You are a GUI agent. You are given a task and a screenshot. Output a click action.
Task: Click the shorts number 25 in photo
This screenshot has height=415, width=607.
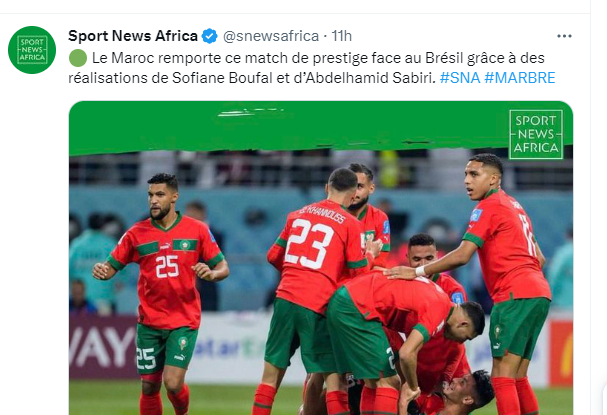tap(146, 358)
